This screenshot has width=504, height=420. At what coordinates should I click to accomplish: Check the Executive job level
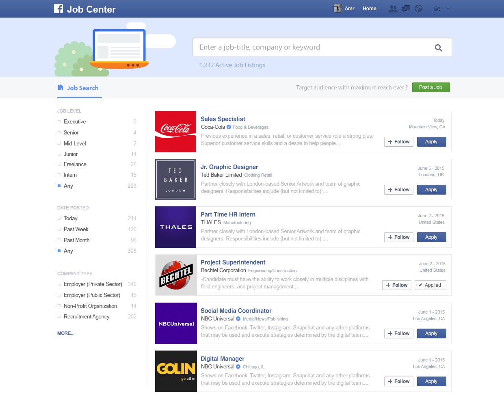[59, 121]
